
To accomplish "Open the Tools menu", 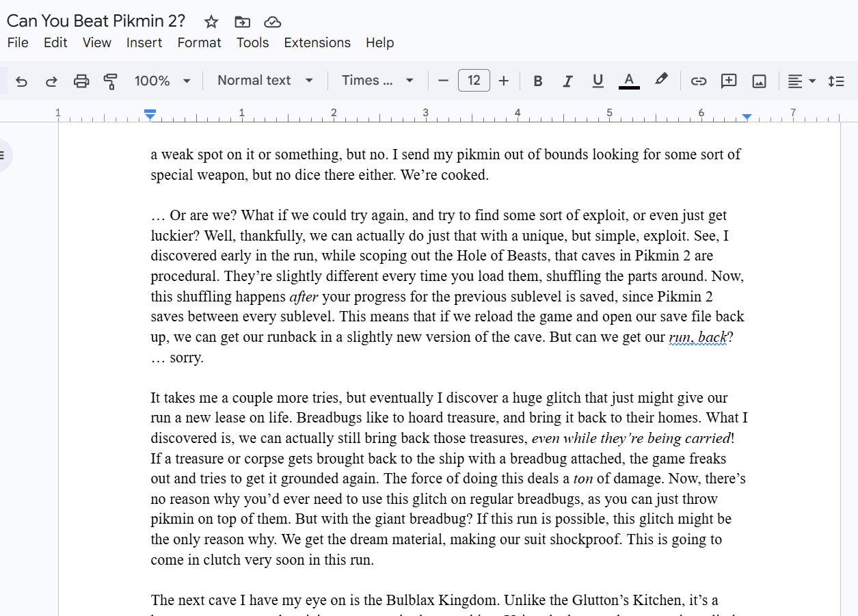I will pyautogui.click(x=253, y=42).
